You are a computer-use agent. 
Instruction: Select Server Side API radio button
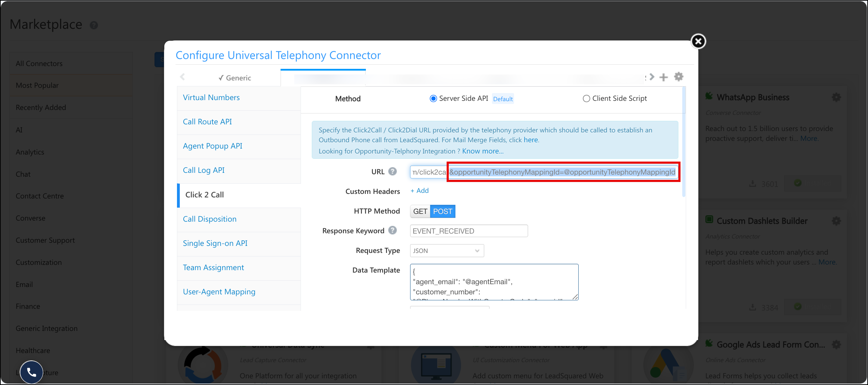(x=433, y=99)
